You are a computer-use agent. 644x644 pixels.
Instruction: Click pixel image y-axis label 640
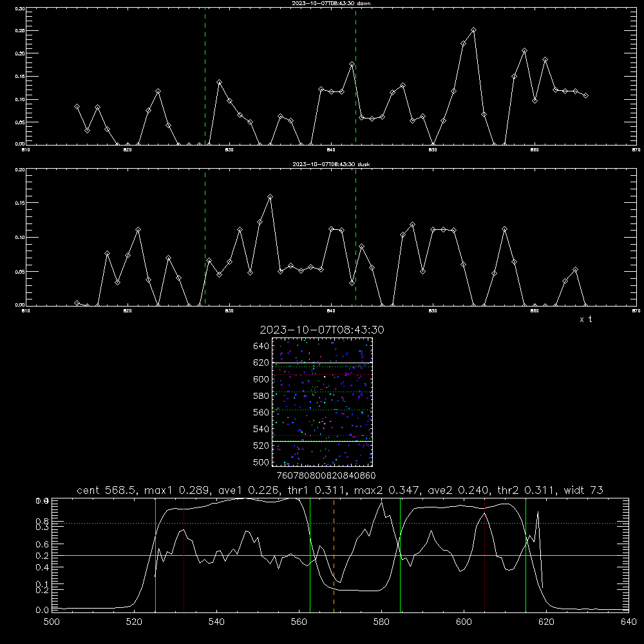pos(261,346)
